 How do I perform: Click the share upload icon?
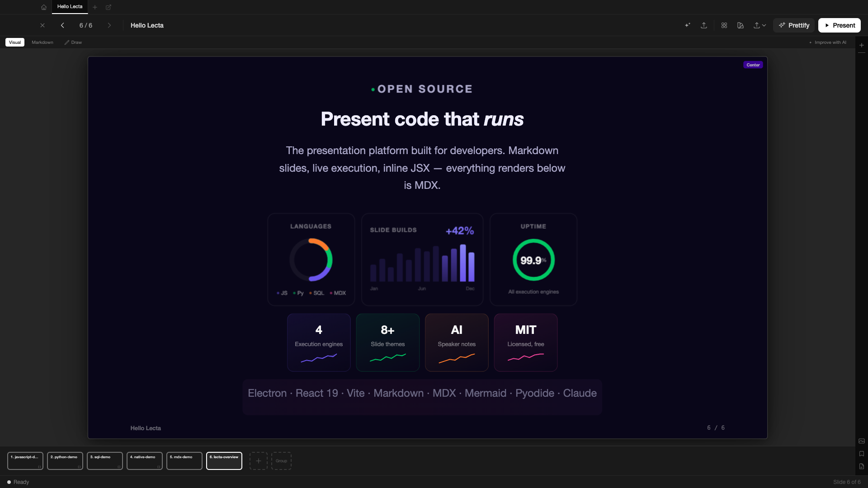704,25
